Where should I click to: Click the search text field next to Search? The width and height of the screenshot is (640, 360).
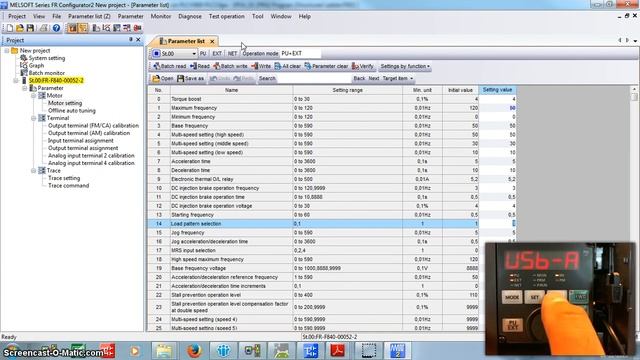coord(313,78)
